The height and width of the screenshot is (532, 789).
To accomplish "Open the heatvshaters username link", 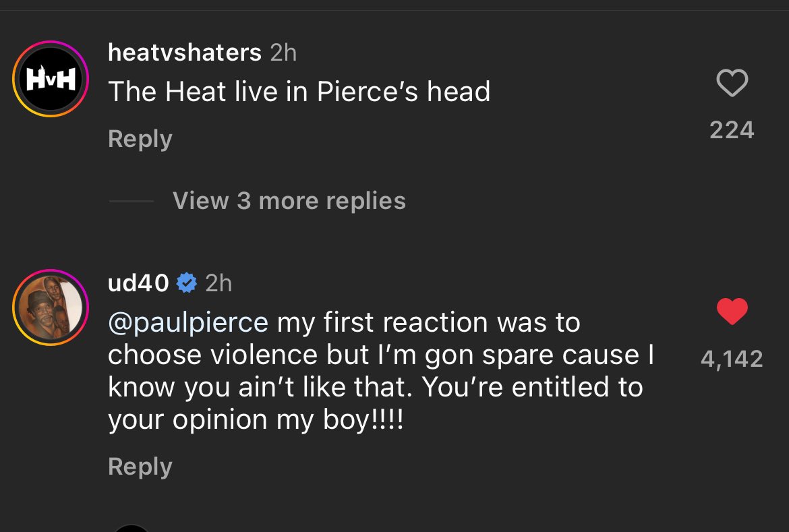I will click(184, 52).
